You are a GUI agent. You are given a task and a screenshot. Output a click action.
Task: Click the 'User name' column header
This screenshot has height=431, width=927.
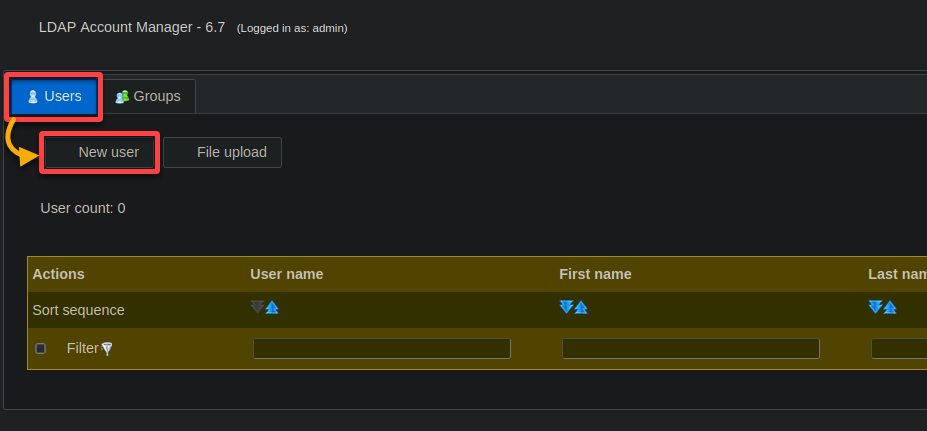pyautogui.click(x=287, y=274)
